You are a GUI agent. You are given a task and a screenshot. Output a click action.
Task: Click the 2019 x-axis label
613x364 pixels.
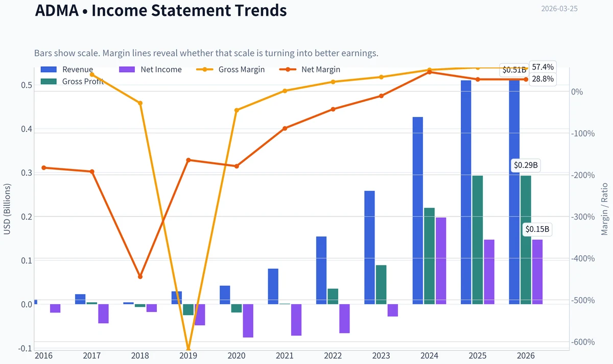[188, 356]
